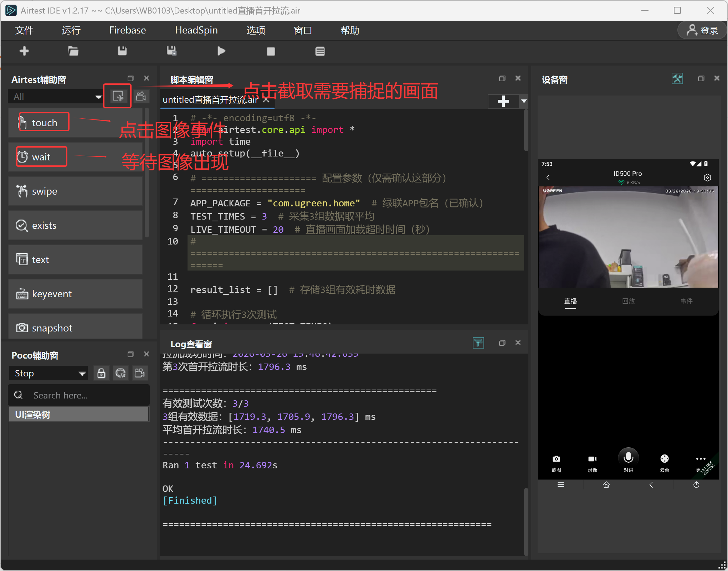Open the 运行 menu
Image resolution: width=728 pixels, height=571 pixels.
point(71,30)
